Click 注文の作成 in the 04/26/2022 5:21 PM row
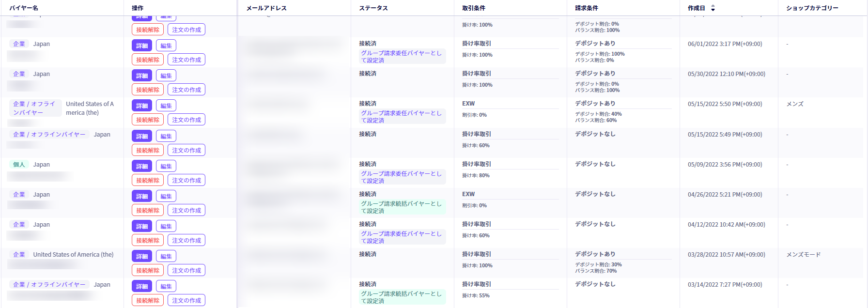The image size is (868, 308). [186, 210]
